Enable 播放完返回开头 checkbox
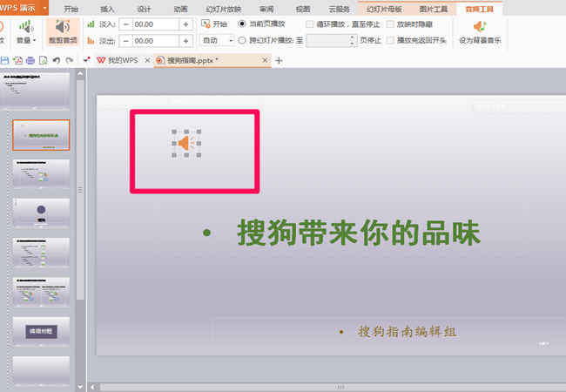566x392 pixels. (390, 40)
